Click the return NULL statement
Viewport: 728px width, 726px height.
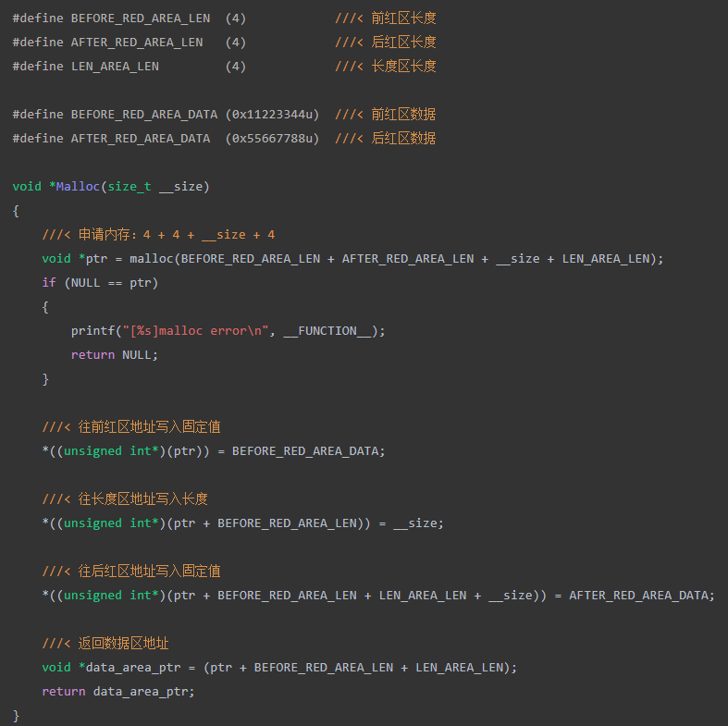[x=114, y=355]
